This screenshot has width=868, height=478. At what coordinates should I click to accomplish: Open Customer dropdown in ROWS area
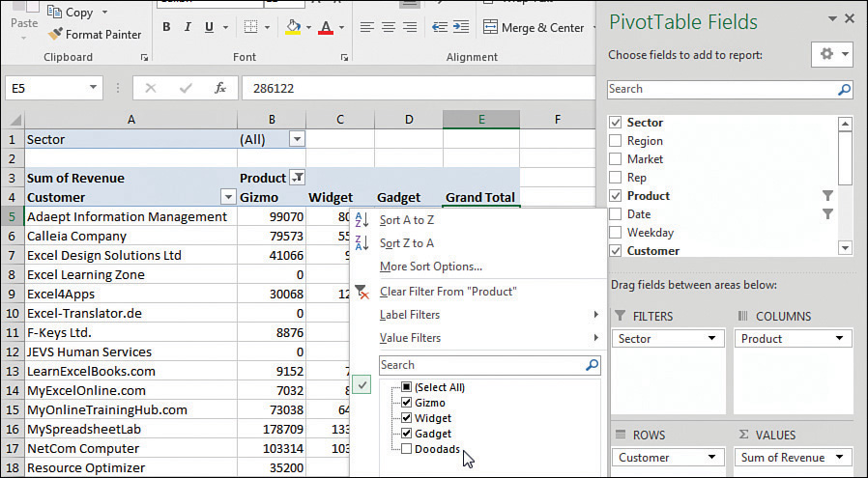click(711, 457)
